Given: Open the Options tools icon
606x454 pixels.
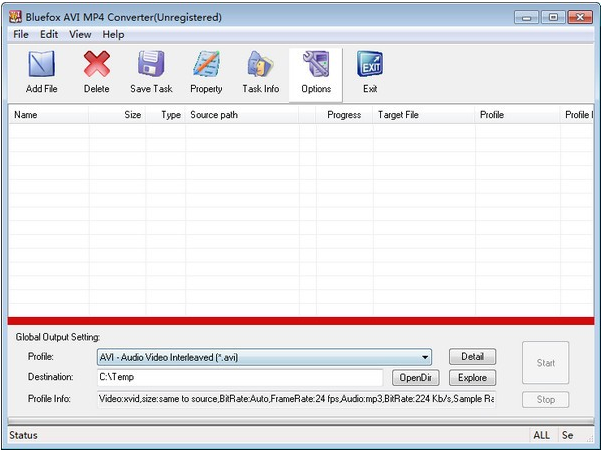Looking at the screenshot, I should click(316, 64).
